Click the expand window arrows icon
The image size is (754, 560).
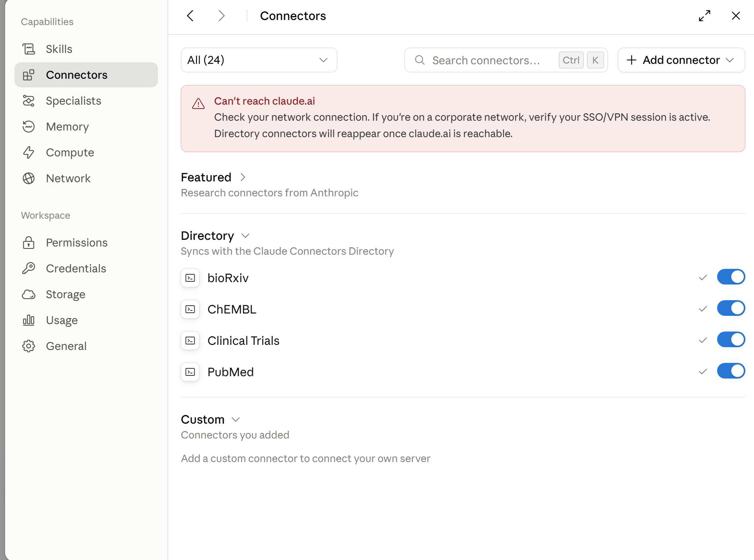point(705,16)
